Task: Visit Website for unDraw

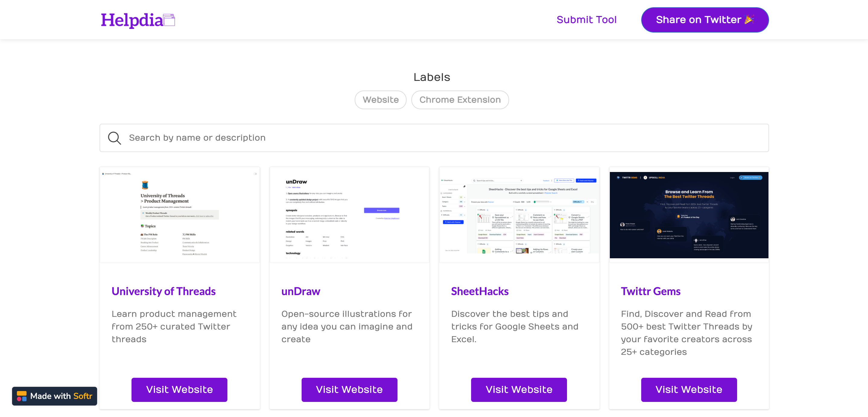Action: pyautogui.click(x=349, y=390)
